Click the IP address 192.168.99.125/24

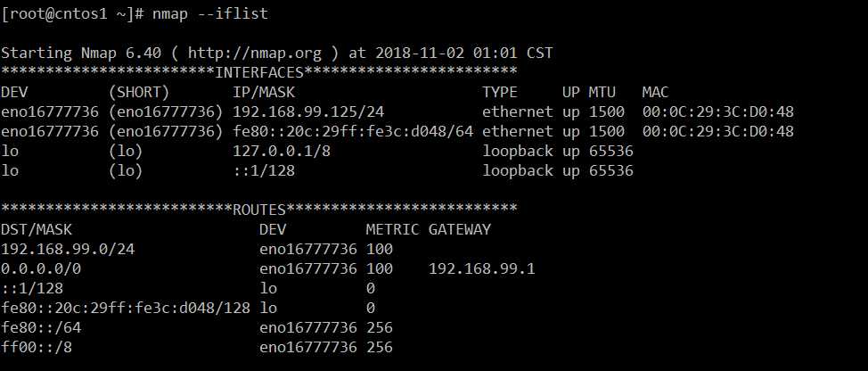308,111
